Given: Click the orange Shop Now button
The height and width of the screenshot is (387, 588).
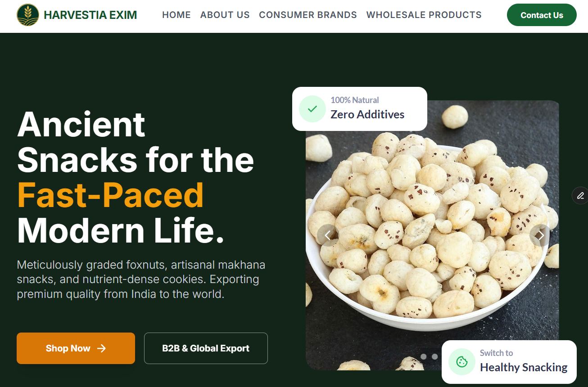Looking at the screenshot, I should [x=76, y=348].
